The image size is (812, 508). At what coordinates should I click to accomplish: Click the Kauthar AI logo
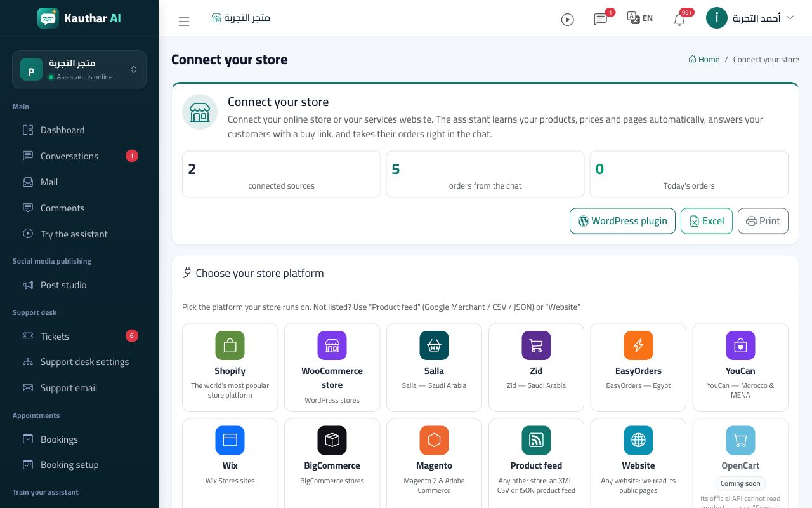79,18
